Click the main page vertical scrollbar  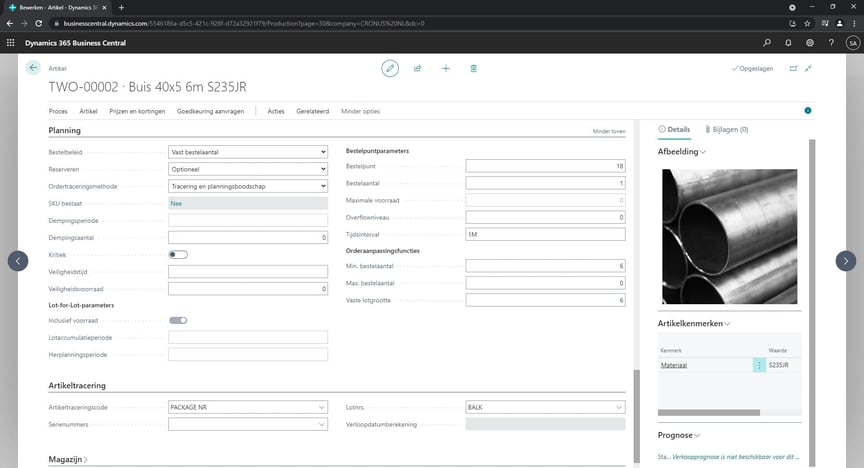click(x=637, y=416)
